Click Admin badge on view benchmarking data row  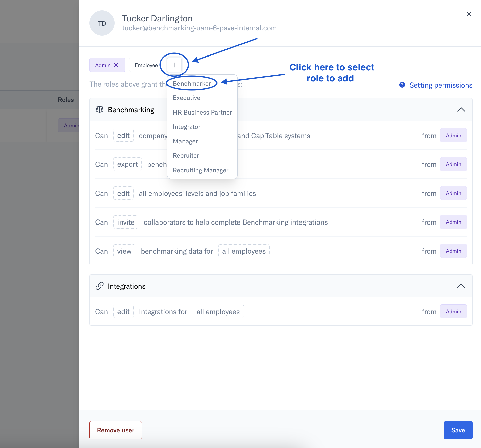[453, 251]
